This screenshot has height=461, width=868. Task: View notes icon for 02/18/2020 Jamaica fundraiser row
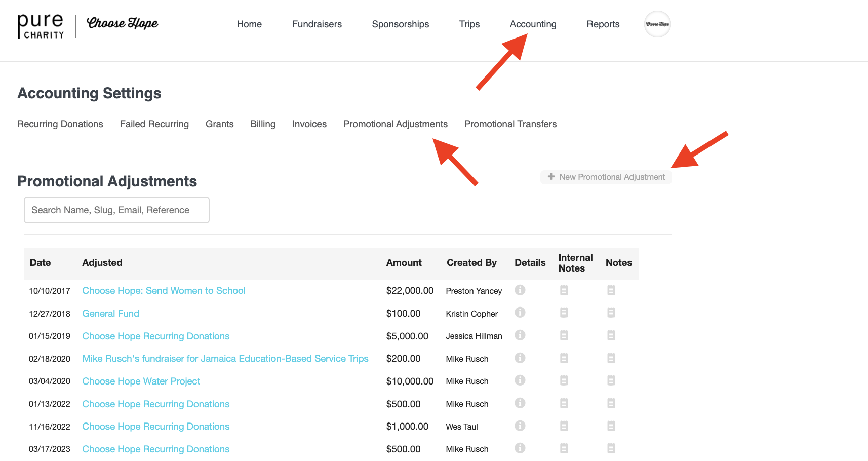[x=611, y=358]
